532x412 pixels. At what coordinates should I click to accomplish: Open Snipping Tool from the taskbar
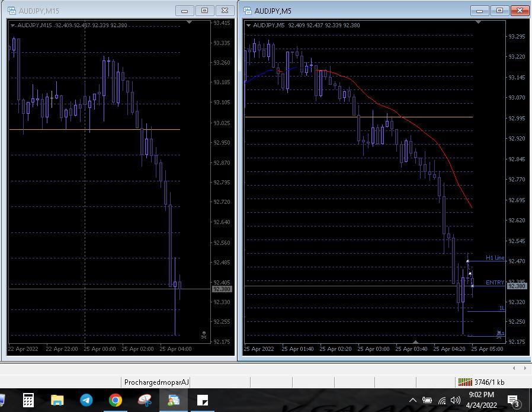[144, 401]
